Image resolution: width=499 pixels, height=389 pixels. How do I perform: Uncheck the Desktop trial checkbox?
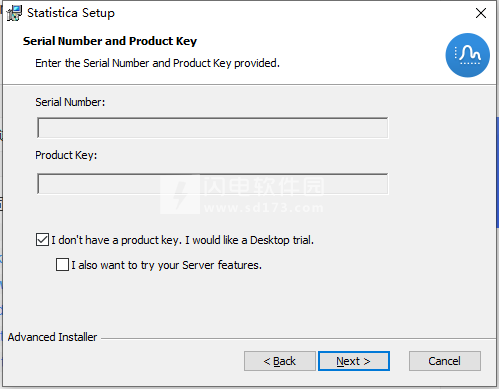[42, 240]
